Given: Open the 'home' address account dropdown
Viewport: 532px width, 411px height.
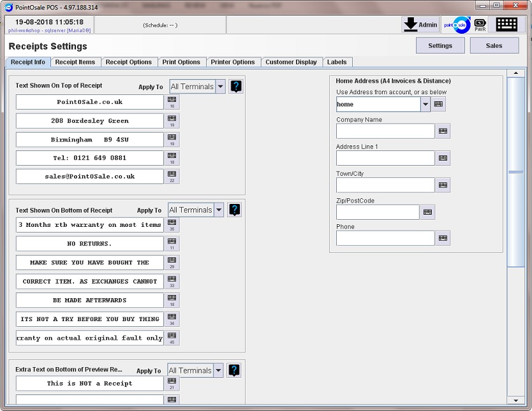Looking at the screenshot, I should tap(425, 105).
